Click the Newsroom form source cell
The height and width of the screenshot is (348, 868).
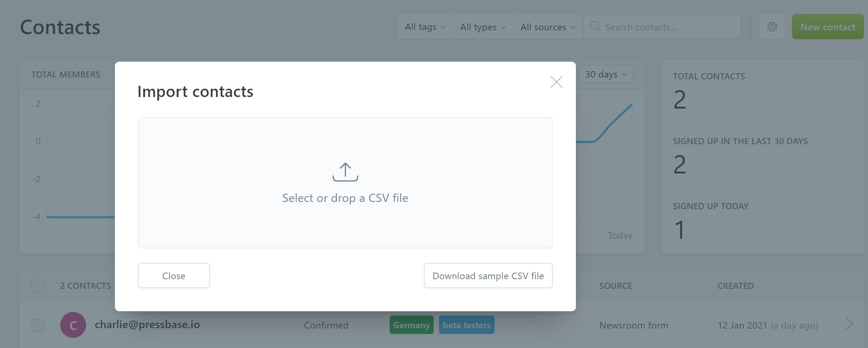pos(634,325)
